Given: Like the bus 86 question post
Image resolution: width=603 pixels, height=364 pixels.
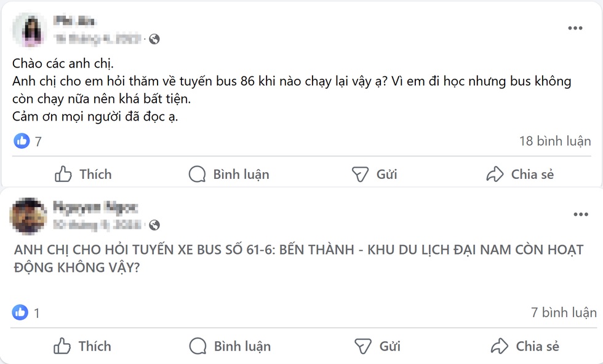Looking at the screenshot, I should (83, 175).
